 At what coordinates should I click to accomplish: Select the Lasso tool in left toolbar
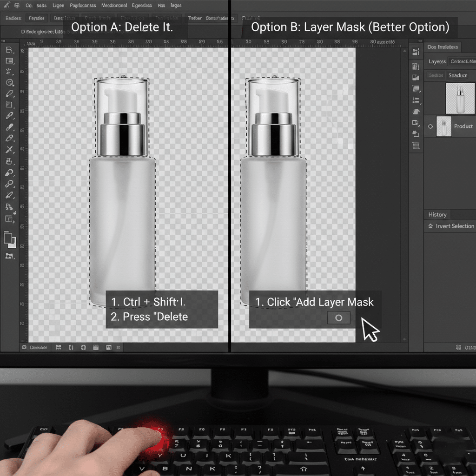(x=9, y=83)
